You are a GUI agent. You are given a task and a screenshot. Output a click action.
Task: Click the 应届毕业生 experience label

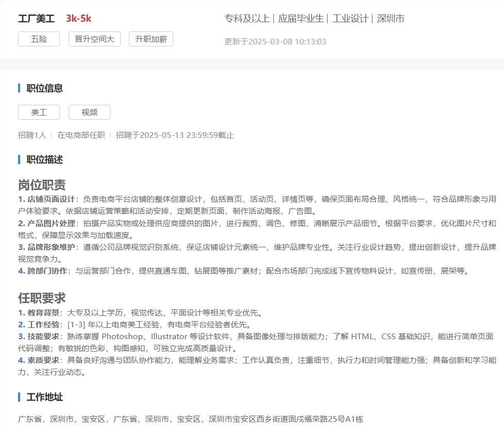pos(303,18)
